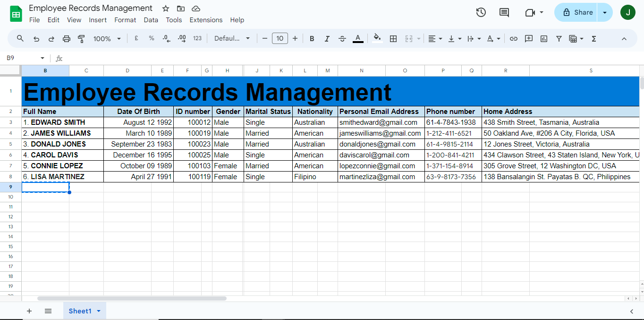
Task: Toggle strikethrough formatting
Action: pyautogui.click(x=342, y=39)
